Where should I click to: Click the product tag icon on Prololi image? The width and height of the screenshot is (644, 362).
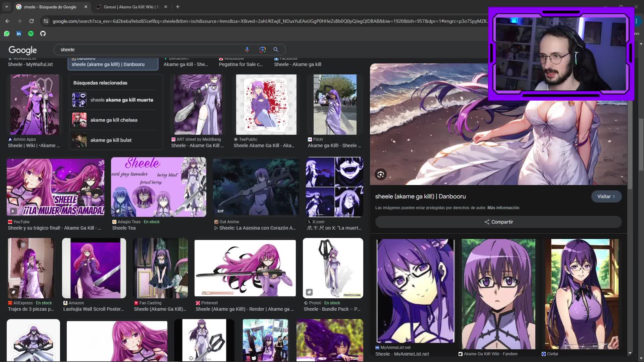pos(309,292)
